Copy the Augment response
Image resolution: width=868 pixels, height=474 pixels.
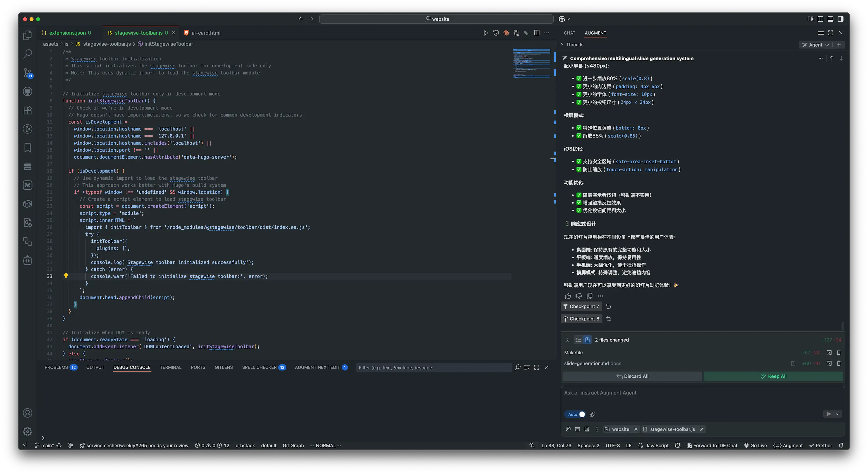pos(589,296)
